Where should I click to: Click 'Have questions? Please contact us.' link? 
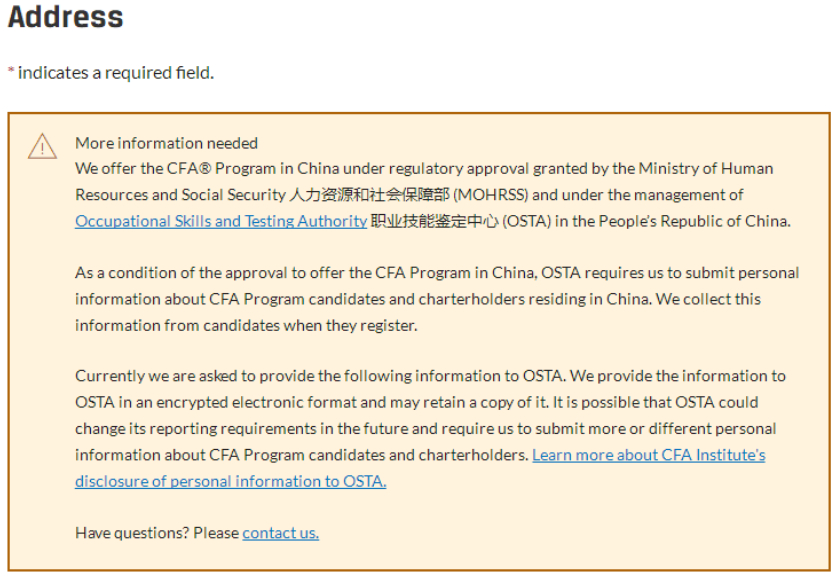(x=279, y=532)
